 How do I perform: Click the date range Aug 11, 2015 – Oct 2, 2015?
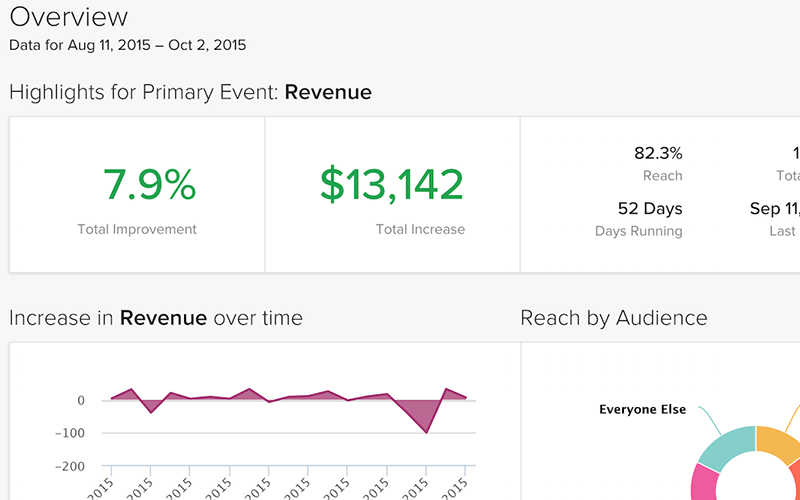(157, 45)
